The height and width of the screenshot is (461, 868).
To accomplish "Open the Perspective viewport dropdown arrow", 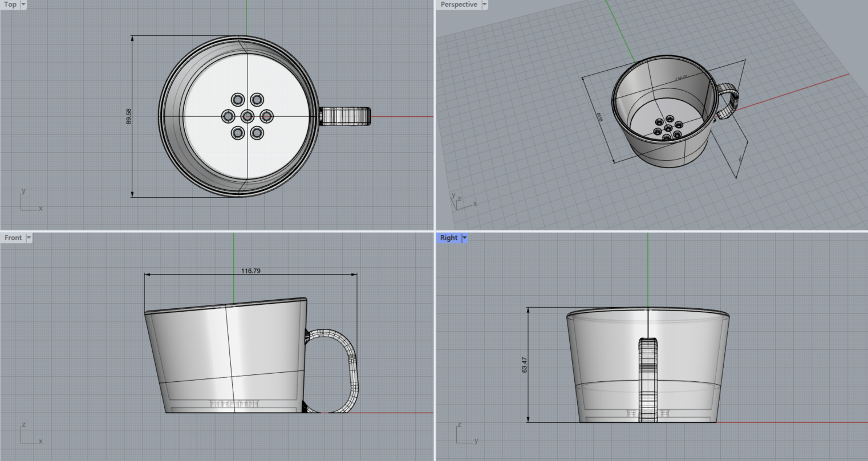I will [485, 5].
